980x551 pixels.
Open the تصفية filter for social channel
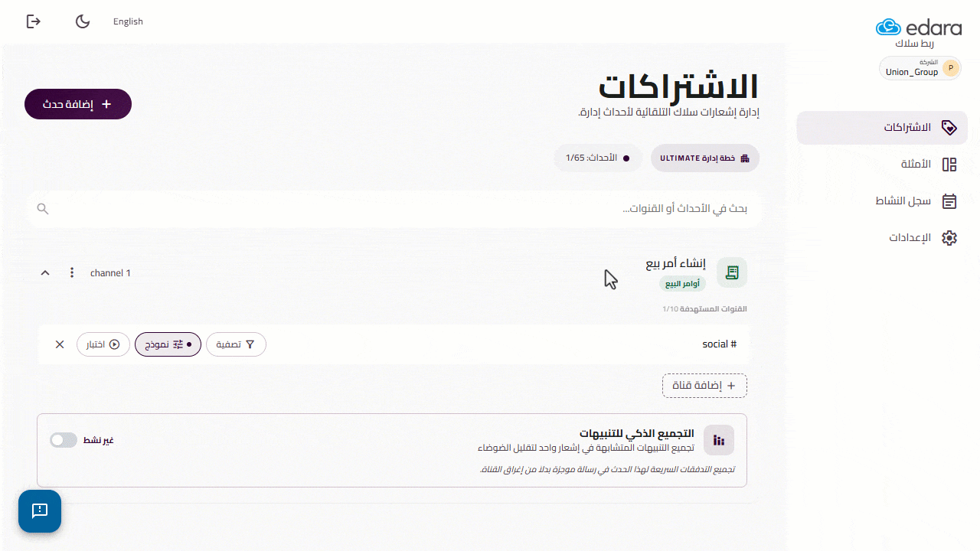pos(236,344)
